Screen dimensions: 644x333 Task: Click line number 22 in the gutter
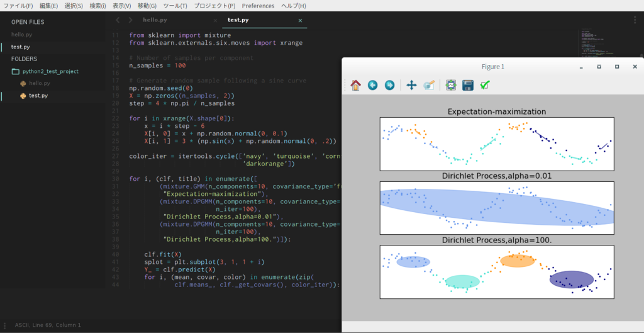pyautogui.click(x=115, y=118)
